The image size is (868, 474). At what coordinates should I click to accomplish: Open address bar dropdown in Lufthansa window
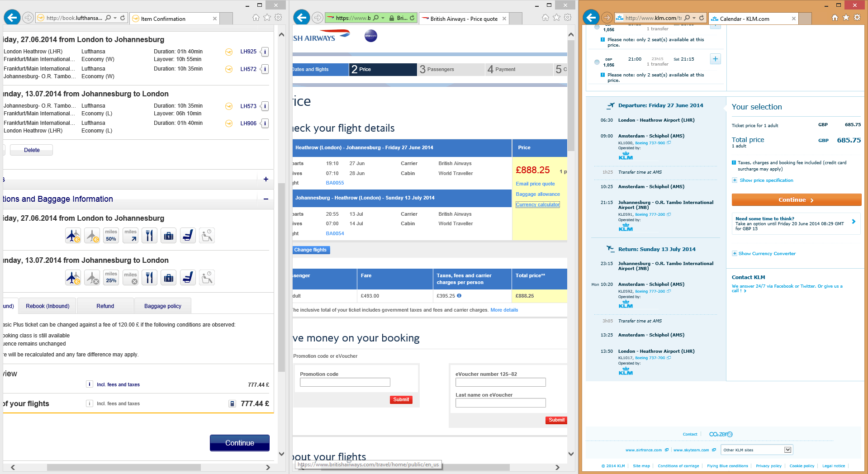(115, 18)
